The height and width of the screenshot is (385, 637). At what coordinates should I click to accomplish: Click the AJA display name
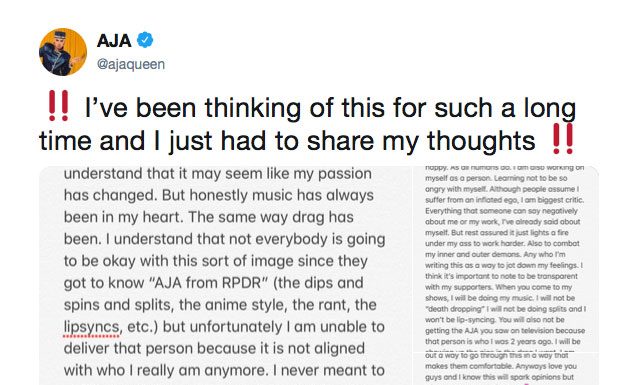point(114,41)
